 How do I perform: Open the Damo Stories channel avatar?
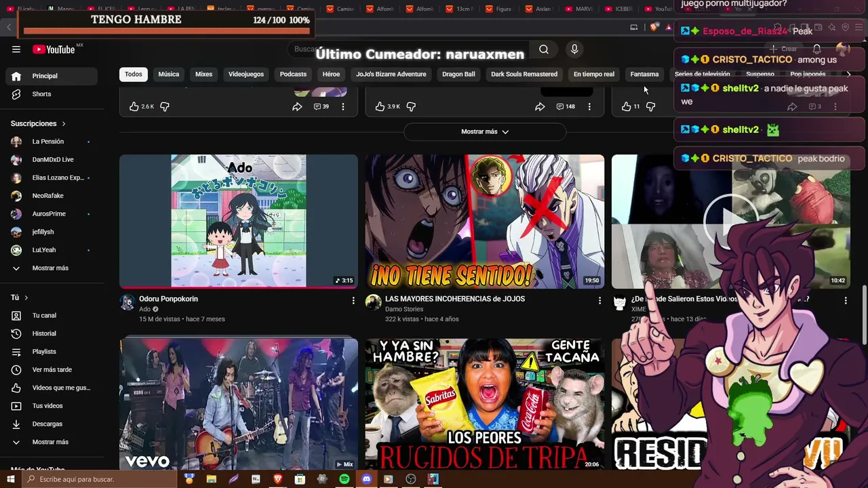click(373, 302)
